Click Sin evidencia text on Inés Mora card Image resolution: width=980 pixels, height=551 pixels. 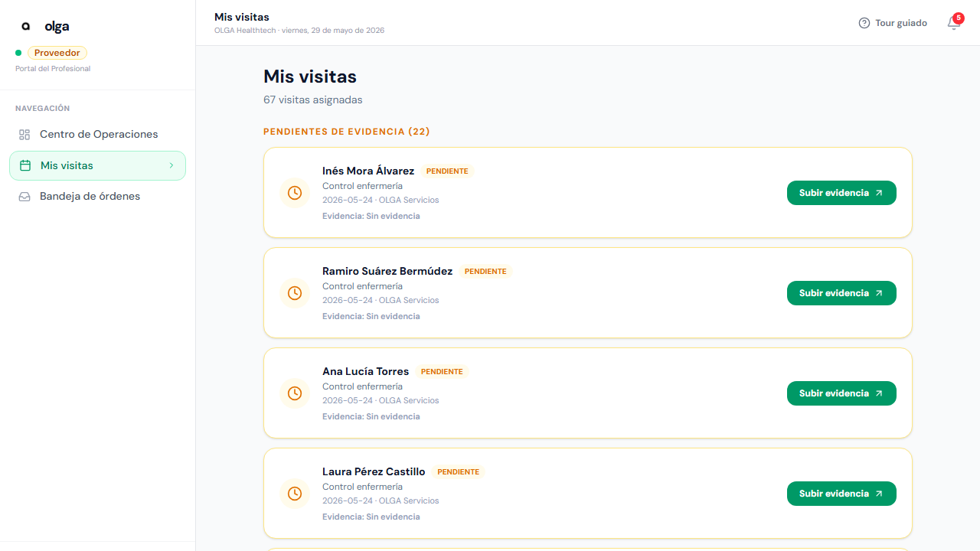393,217
